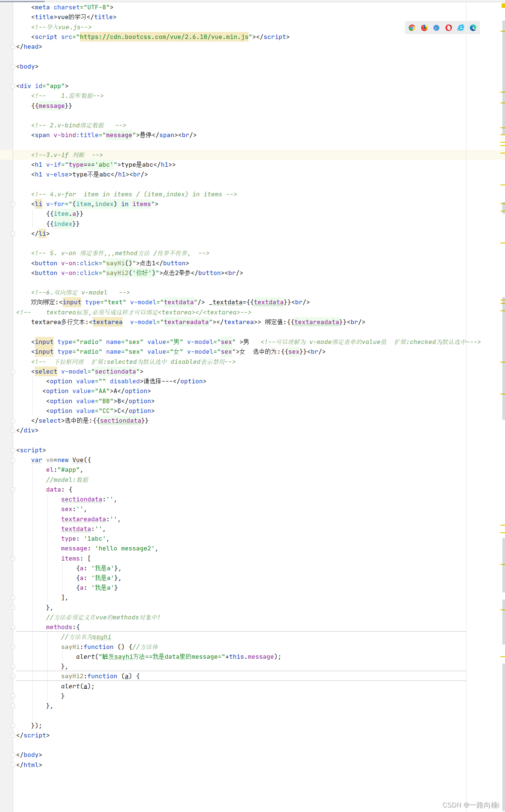Click the h1 v-else line
This screenshot has height=812, width=505.
(x=90, y=174)
